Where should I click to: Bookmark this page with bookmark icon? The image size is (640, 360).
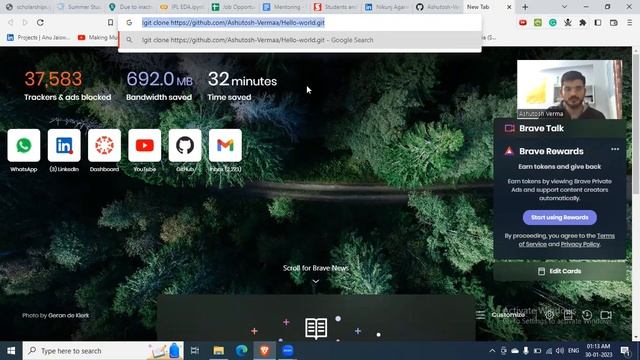point(110,22)
